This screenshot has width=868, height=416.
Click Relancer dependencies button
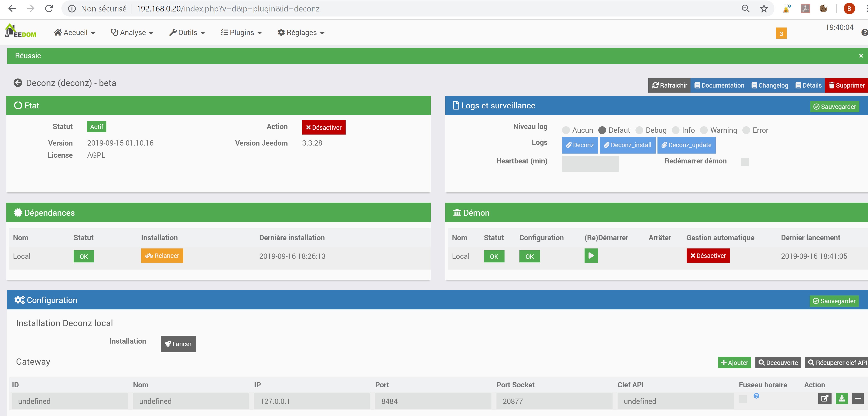(x=162, y=256)
